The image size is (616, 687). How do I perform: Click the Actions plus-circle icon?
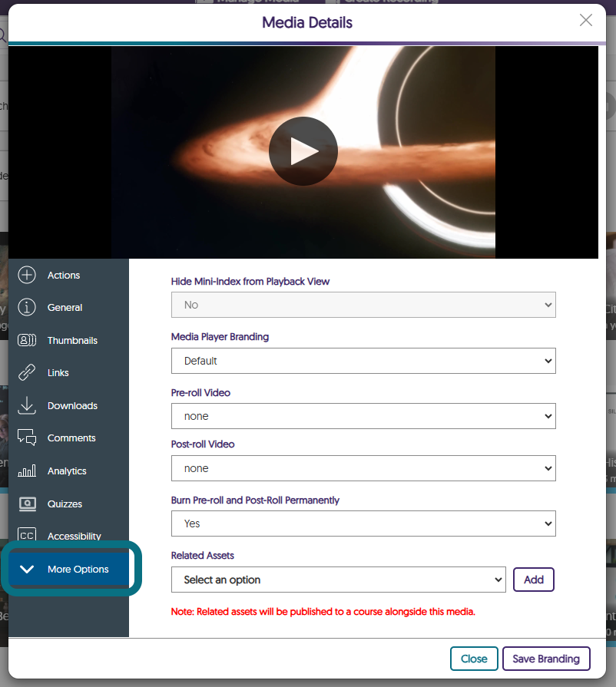click(x=27, y=275)
